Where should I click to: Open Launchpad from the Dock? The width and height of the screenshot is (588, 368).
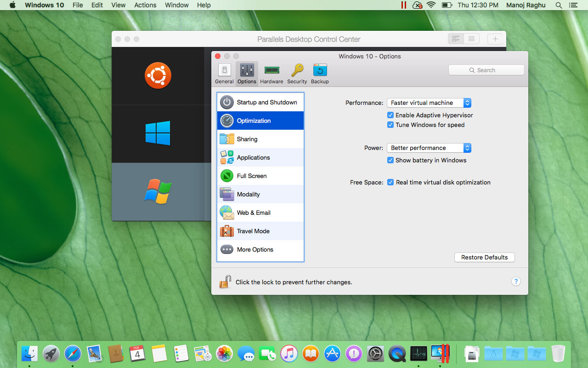[51, 353]
